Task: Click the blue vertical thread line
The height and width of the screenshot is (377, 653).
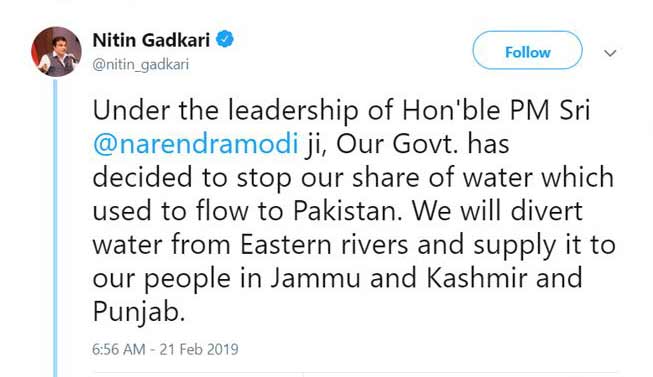Action: [x=55, y=228]
